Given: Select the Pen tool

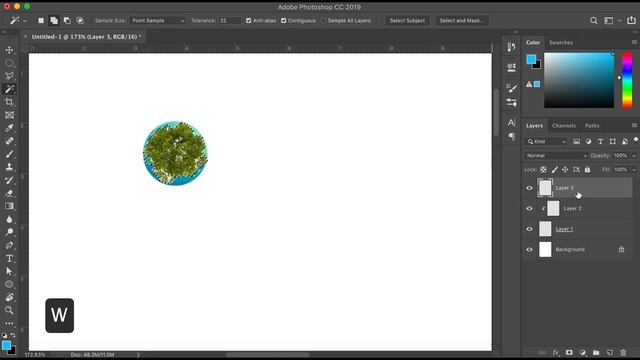Looking at the screenshot, I should click(x=9, y=245).
